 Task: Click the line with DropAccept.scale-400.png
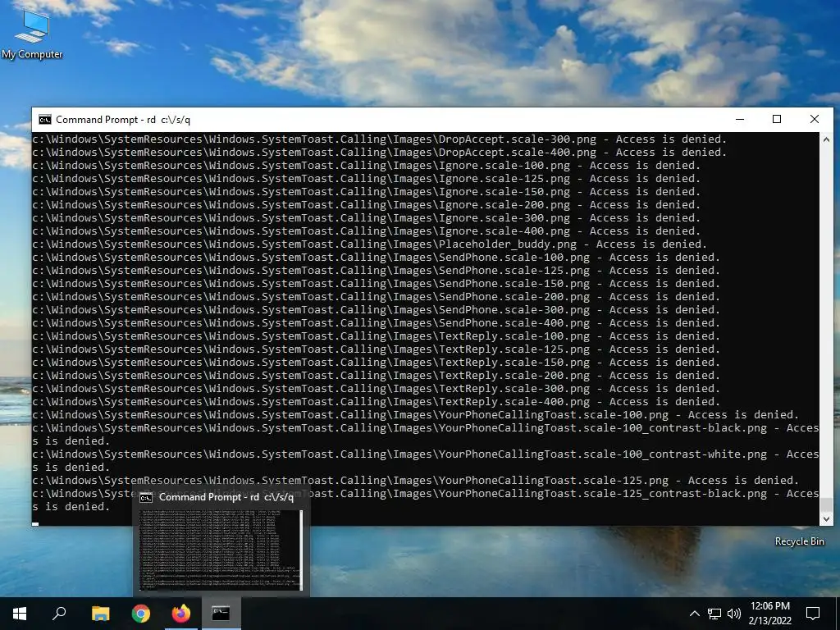[x=379, y=152]
